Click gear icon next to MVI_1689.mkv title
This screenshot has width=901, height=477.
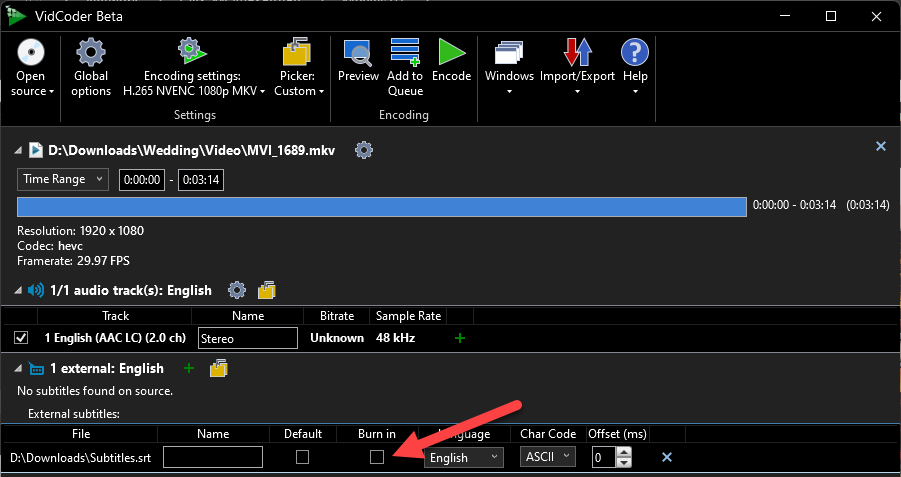[x=364, y=150]
